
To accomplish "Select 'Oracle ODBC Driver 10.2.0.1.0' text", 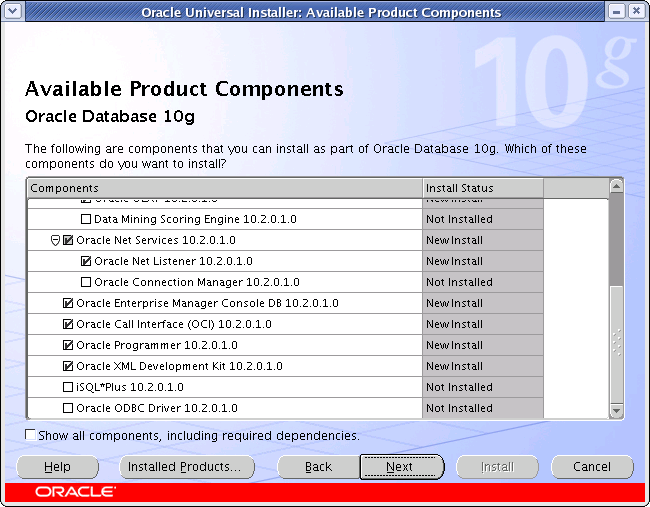I will click(157, 408).
